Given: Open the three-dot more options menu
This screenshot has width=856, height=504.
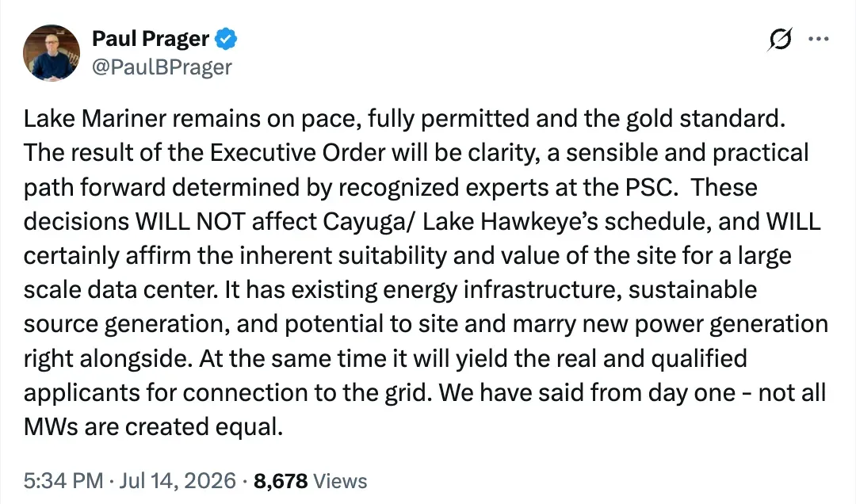Looking at the screenshot, I should click(818, 39).
